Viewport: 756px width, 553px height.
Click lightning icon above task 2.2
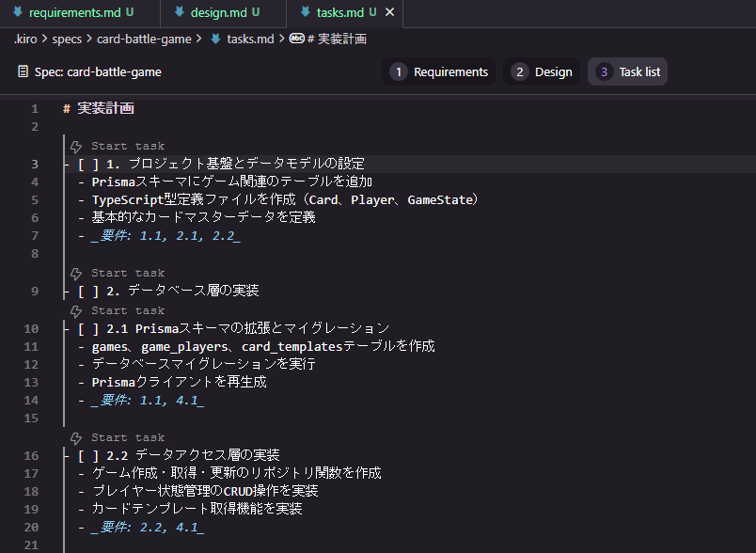pos(76,437)
